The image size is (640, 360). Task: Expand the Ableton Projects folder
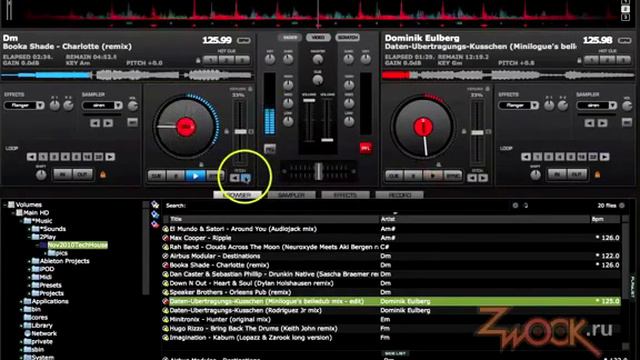tap(29, 261)
